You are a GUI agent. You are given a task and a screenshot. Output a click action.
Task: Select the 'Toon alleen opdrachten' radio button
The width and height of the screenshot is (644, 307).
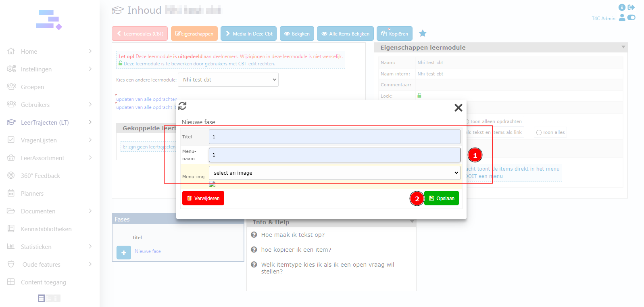click(467, 121)
